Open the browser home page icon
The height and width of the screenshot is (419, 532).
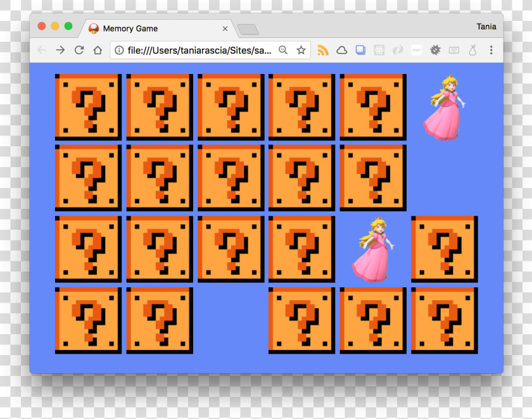coord(98,50)
